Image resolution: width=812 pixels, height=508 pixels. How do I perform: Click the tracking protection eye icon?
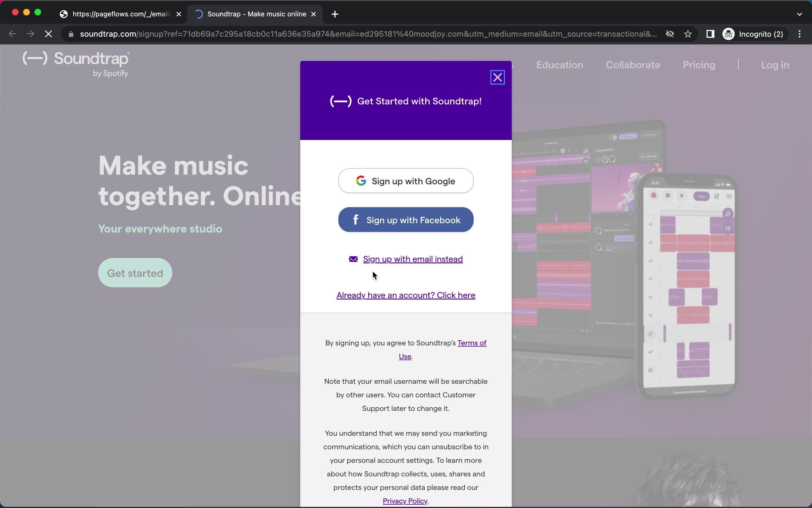click(670, 34)
